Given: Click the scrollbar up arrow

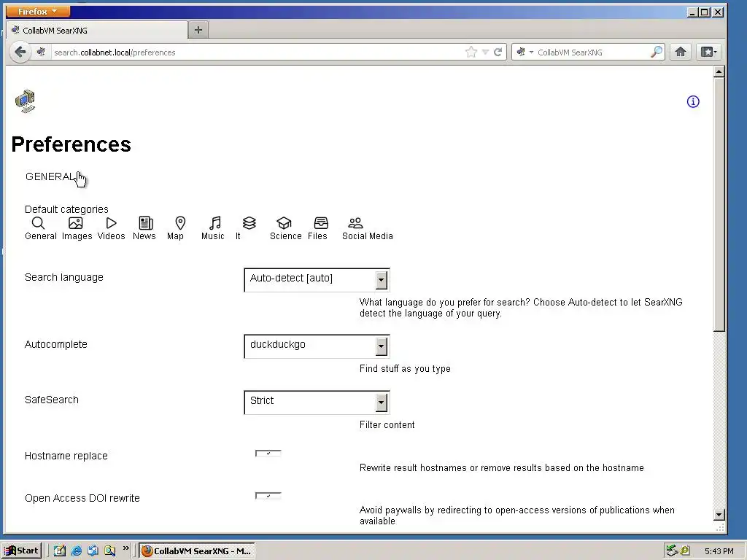Looking at the screenshot, I should coord(719,72).
